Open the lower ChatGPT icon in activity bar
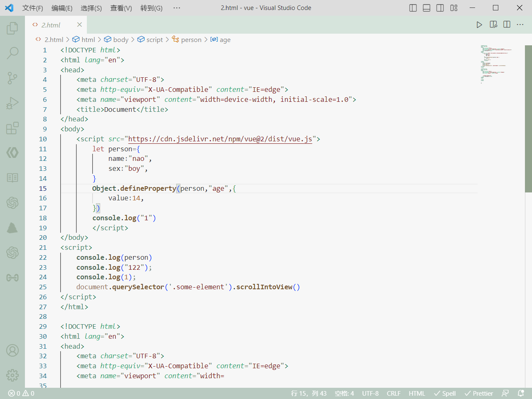Viewport: 532px width, 399px height. (12, 252)
